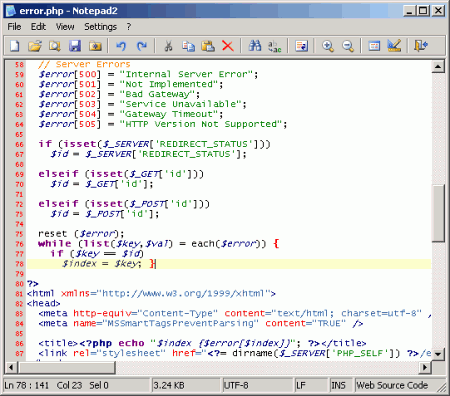Open the File menu
Viewport: 450px width, 396px height.
click(x=14, y=27)
